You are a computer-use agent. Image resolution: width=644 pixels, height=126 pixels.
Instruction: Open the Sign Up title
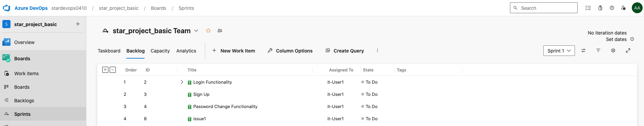coord(201,94)
